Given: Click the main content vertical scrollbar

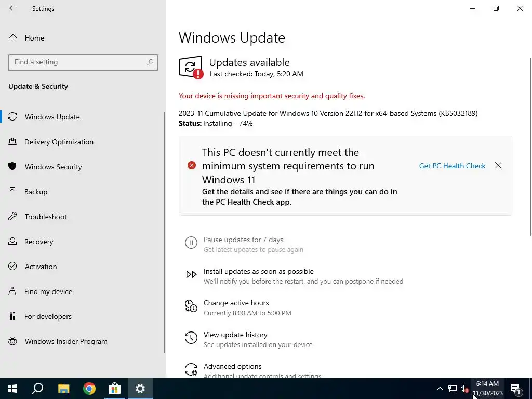Looking at the screenshot, I should click(530, 147).
